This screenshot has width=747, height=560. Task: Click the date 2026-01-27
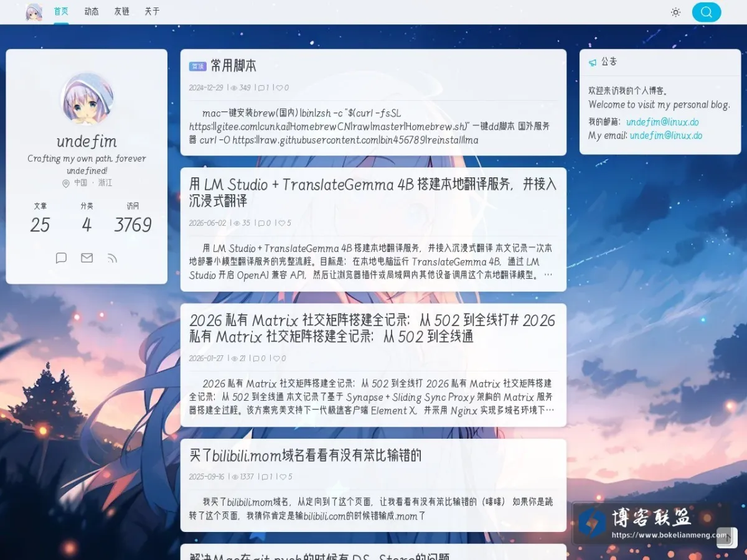click(x=207, y=358)
